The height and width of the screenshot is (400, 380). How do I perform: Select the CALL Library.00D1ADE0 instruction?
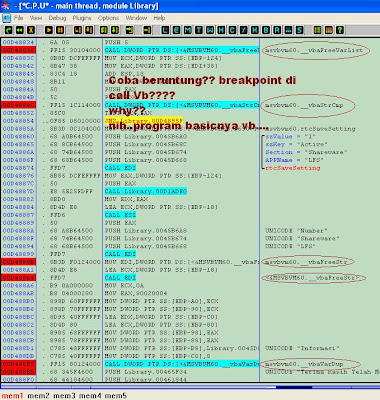point(146,191)
